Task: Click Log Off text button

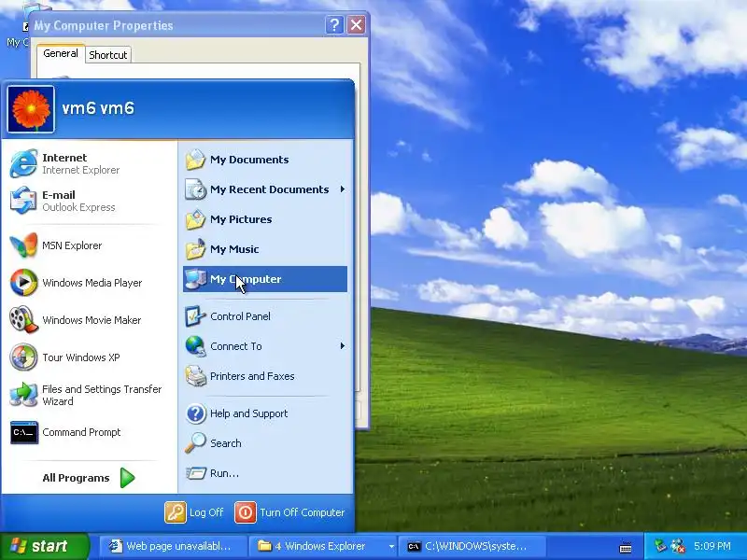Action: (206, 512)
